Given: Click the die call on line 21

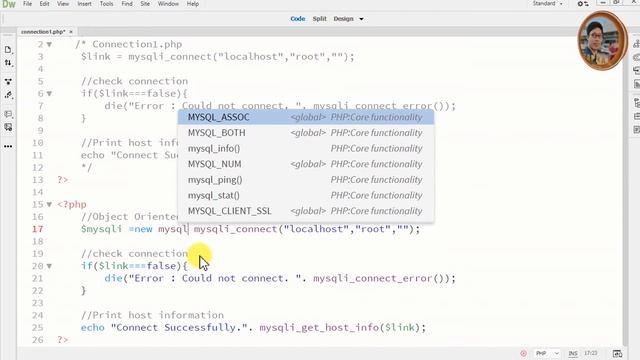Looking at the screenshot, I should pos(113,278).
